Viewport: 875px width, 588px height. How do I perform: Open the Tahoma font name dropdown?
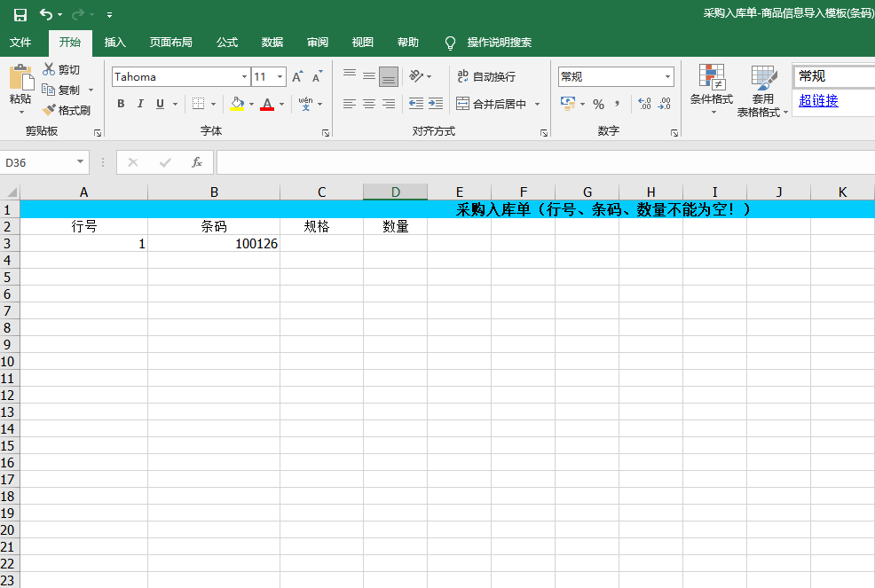244,77
